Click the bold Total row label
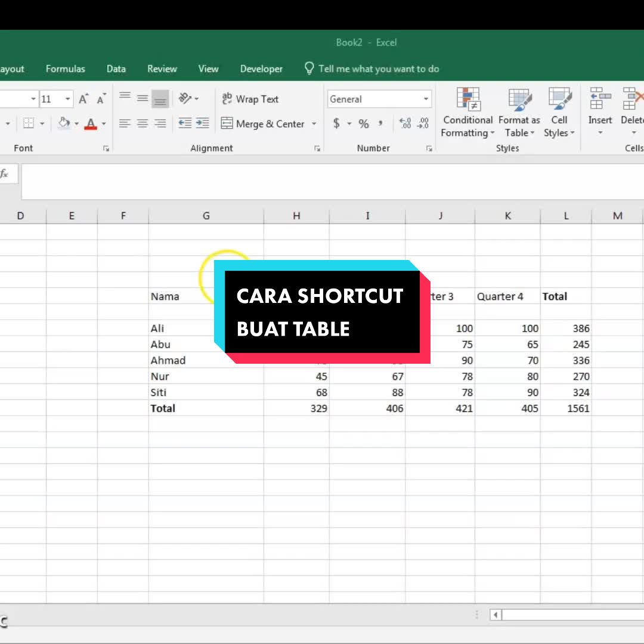The height and width of the screenshot is (644, 644). (x=163, y=408)
